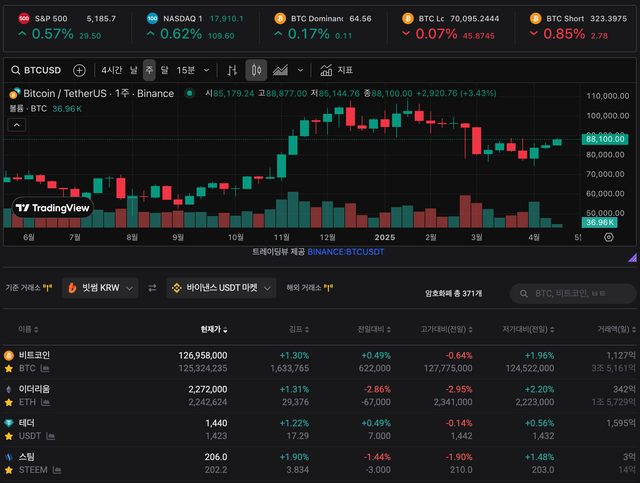Sort table by 김프 column

coord(299,329)
